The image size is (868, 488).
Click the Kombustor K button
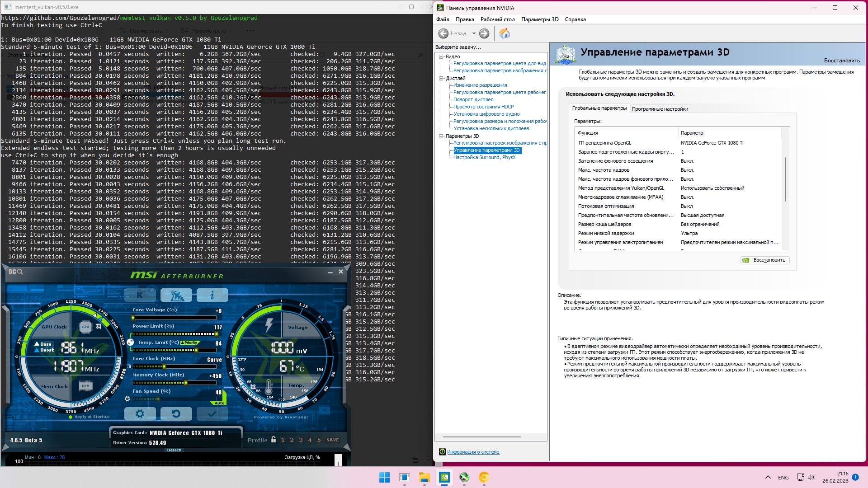(x=140, y=295)
